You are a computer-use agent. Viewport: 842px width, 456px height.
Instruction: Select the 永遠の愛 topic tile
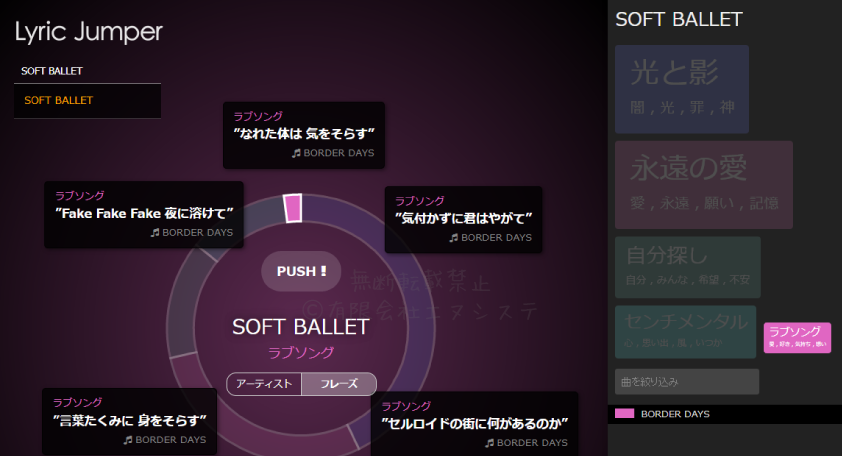click(x=704, y=185)
